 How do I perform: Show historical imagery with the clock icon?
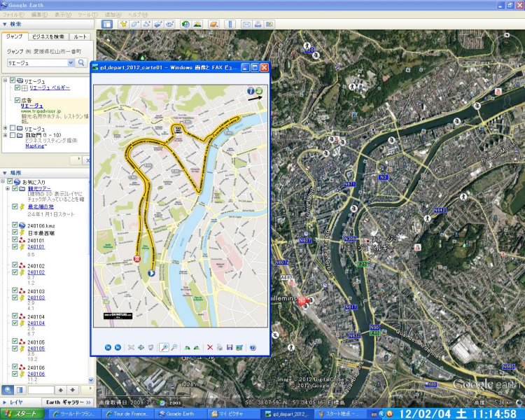click(185, 24)
